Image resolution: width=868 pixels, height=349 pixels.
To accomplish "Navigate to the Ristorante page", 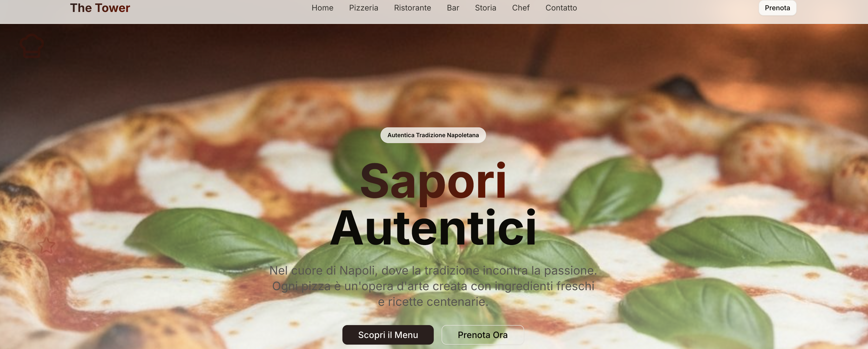I will click(413, 8).
